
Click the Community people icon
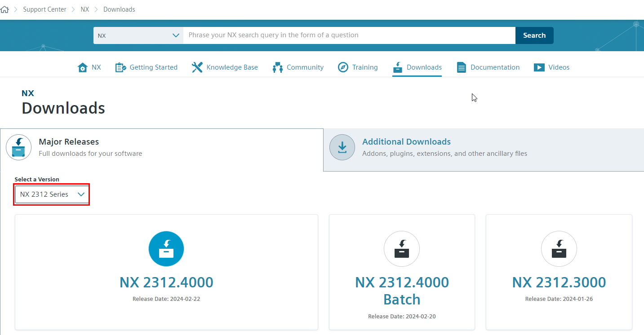click(277, 67)
